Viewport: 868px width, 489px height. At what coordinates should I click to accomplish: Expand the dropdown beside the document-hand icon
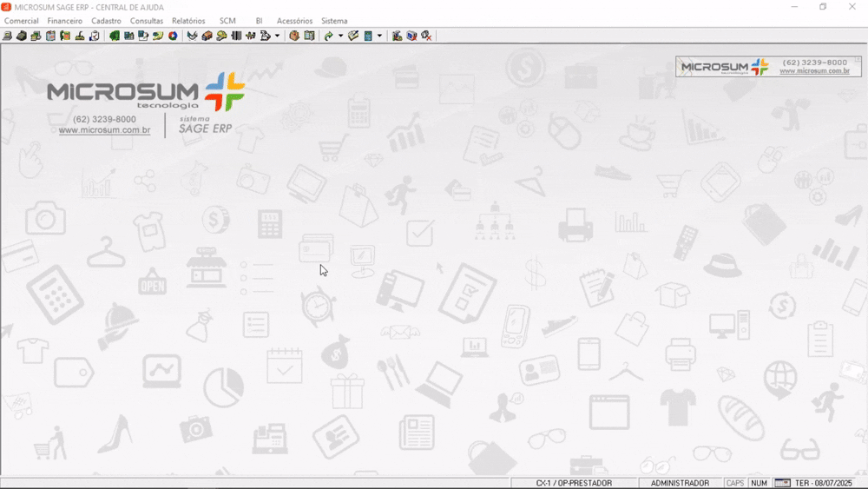pos(278,36)
